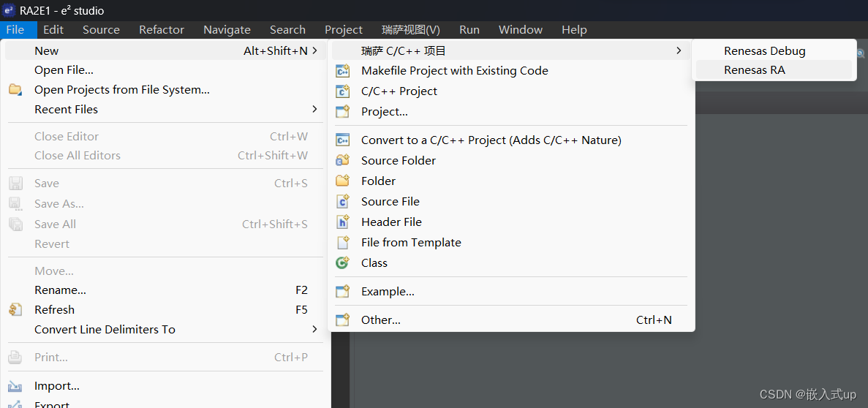Image resolution: width=868 pixels, height=408 pixels.
Task: Expand the 瑞萨 C/C++ 项目 submenu arrow
Action: [x=679, y=51]
